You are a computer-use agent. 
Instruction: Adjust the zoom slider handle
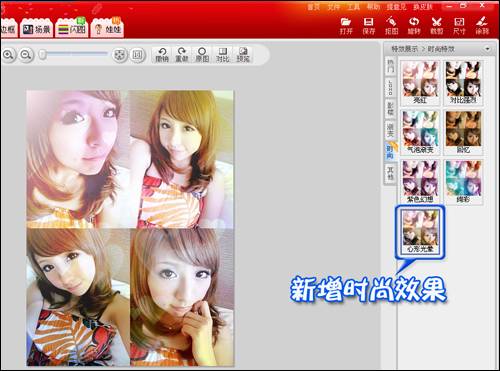click(x=43, y=55)
